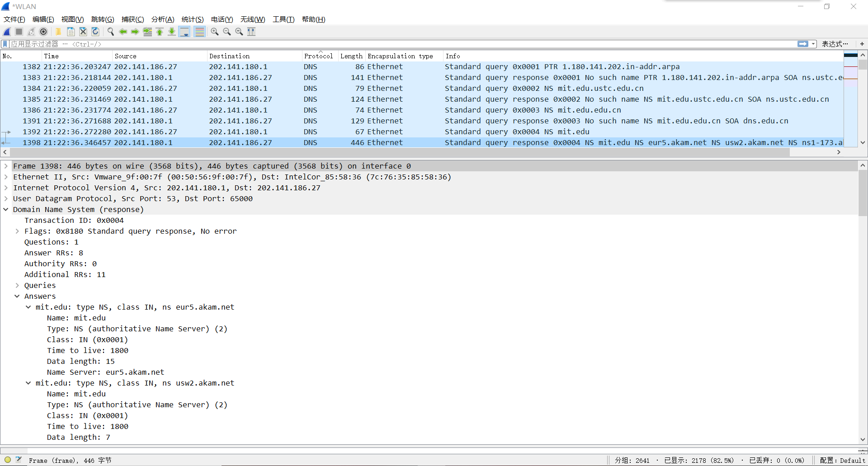Zoom out the main window text
This screenshot has height=466, width=868.
227,32
